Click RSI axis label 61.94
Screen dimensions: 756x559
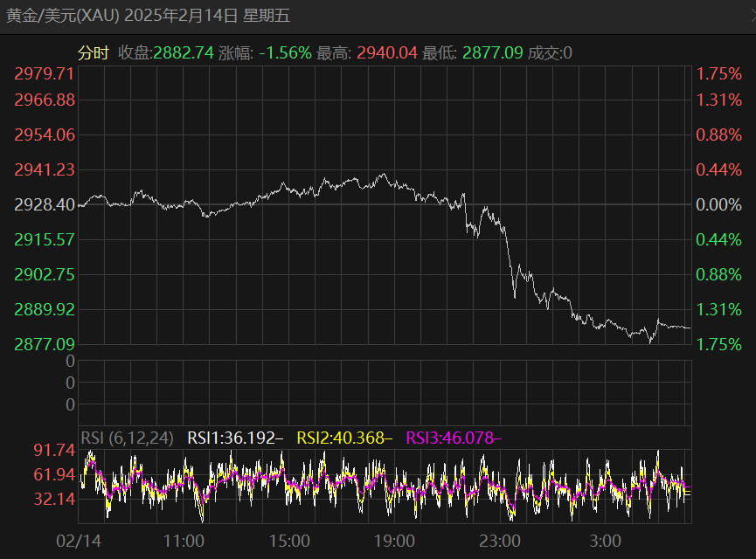click(54, 474)
